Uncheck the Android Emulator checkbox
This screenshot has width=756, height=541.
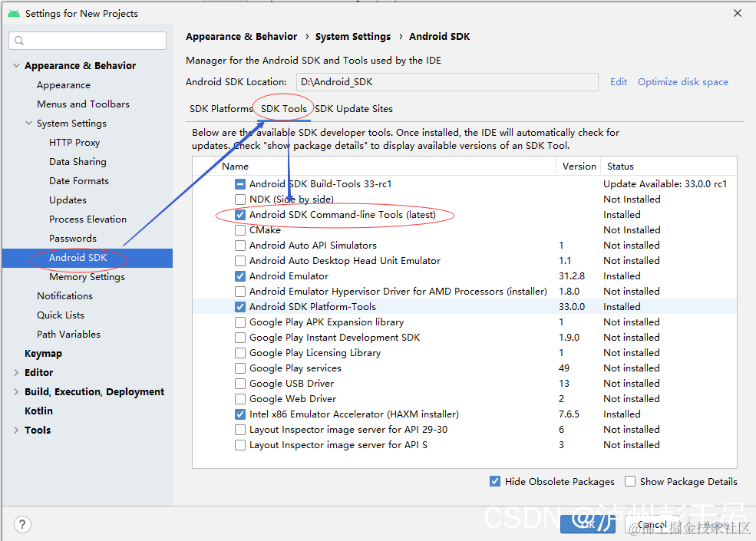tap(240, 276)
